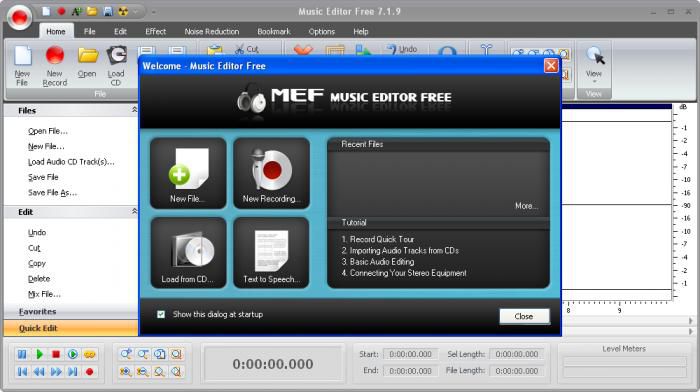Click 'Open File...' in the Files panel

click(48, 131)
